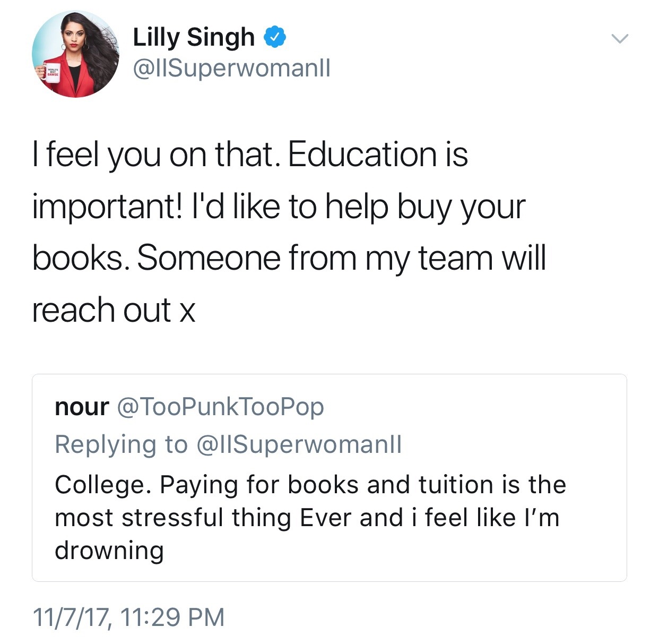Open Lilly Singh's profile picture
The height and width of the screenshot is (644, 659).
[75, 54]
